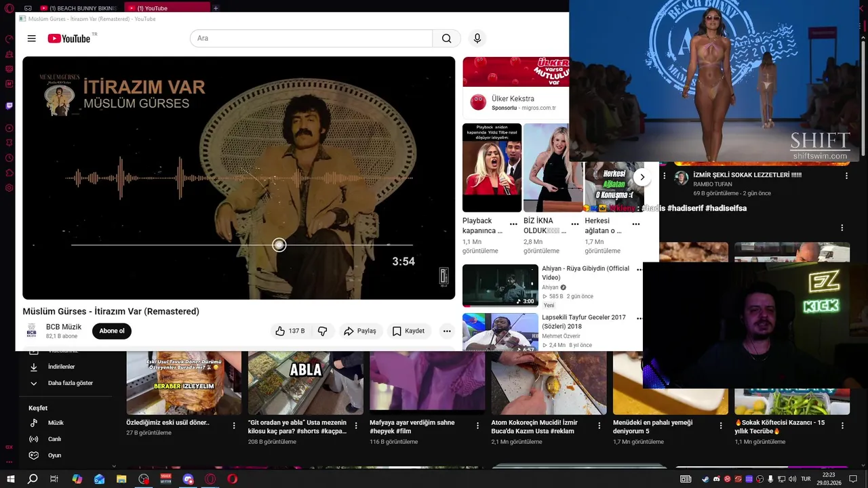This screenshot has width=868, height=488.
Task: Open the Playback kapanınca short thumbnail
Action: pyautogui.click(x=492, y=167)
